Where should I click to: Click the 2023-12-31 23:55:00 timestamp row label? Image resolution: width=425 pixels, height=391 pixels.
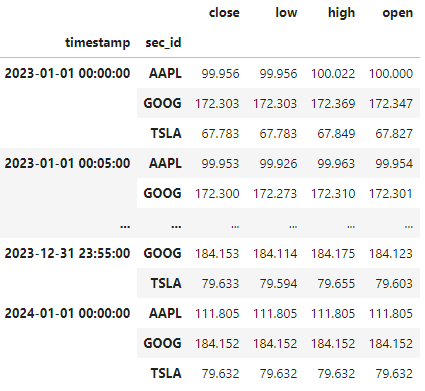[67, 253]
